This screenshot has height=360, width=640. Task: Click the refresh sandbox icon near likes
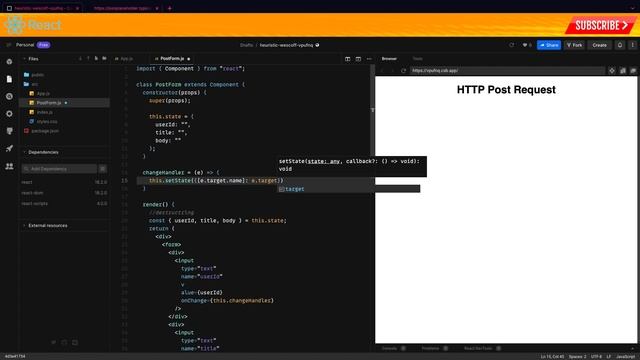[511, 45]
